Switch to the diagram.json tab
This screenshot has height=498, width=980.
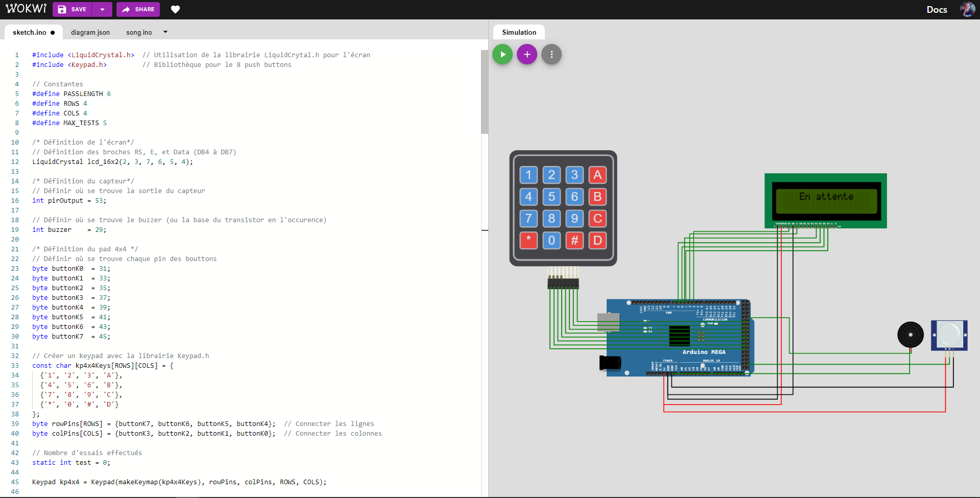[90, 32]
